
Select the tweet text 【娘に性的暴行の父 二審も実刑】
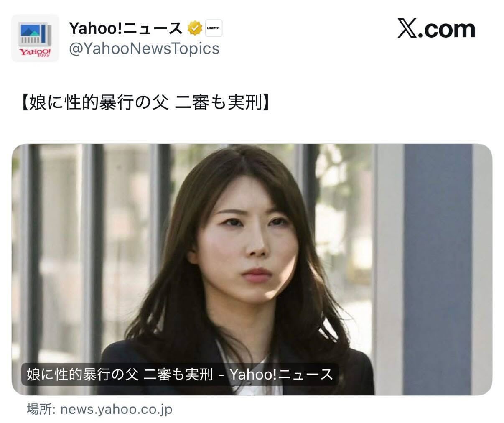(144, 102)
